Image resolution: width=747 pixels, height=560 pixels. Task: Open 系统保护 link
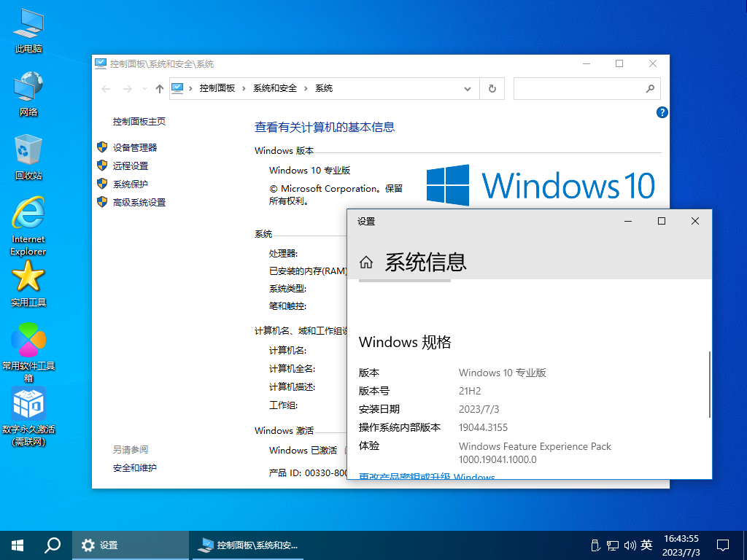pos(131,184)
